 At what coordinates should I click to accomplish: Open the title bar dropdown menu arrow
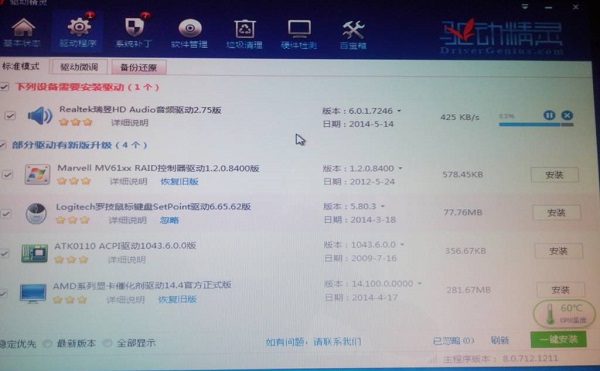click(525, 7)
